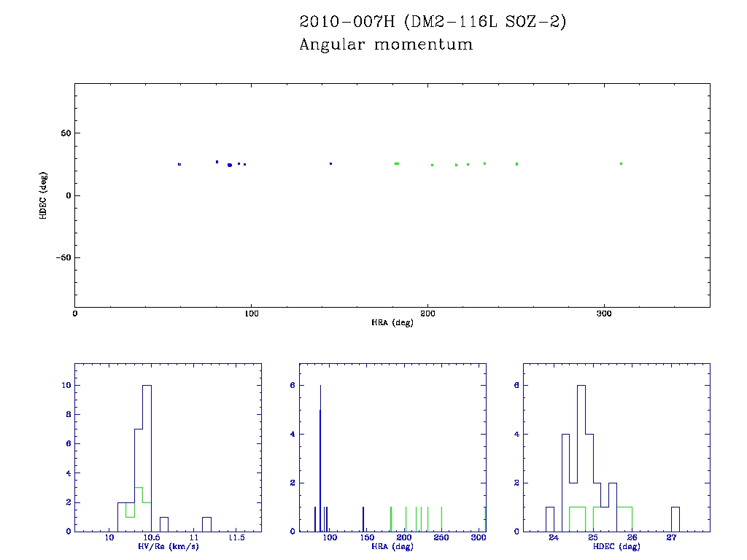Select the rightmost green point near HRA 310
This screenshot has height=560, width=747.
[621, 163]
